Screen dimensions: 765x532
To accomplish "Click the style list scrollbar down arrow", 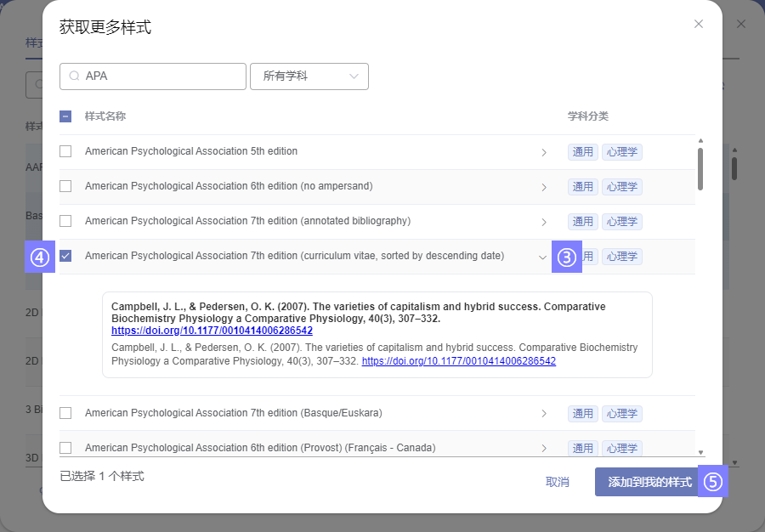I will (700, 453).
